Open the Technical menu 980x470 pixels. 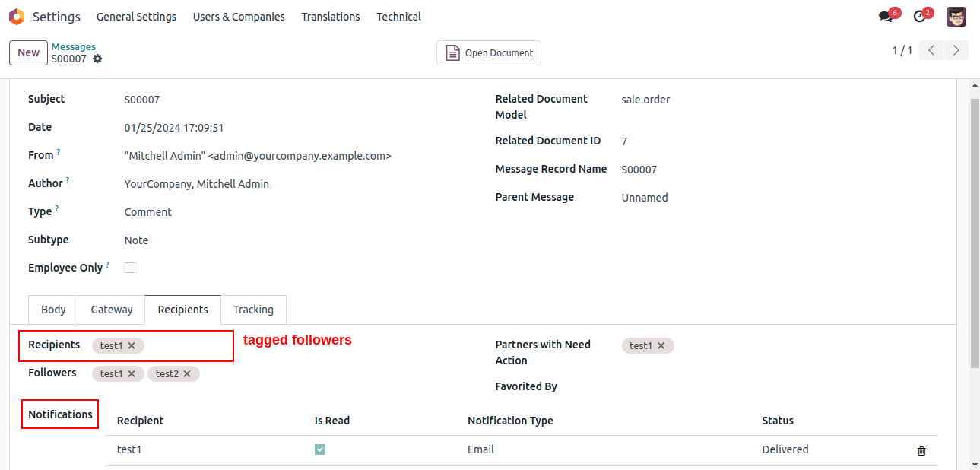(x=398, y=17)
